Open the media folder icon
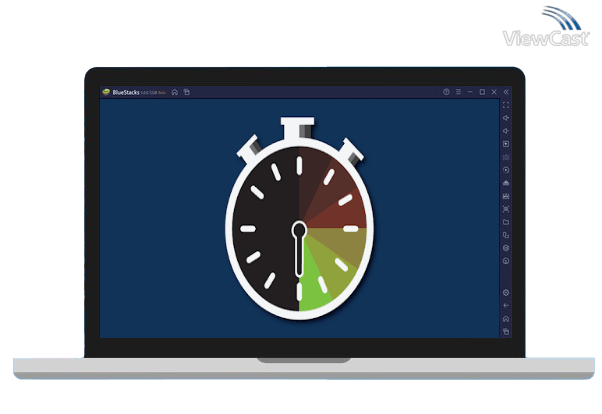Screen dimensions: 602x414 pos(506,222)
